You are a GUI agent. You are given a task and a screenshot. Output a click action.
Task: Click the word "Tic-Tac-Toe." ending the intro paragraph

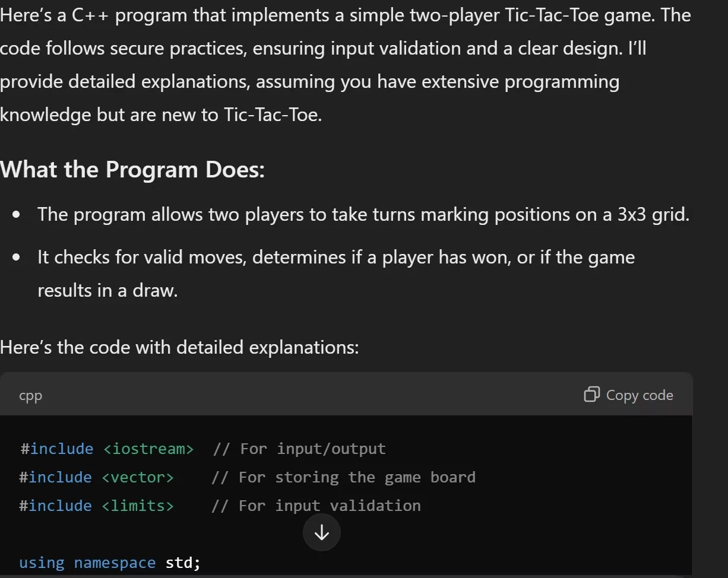click(x=273, y=115)
